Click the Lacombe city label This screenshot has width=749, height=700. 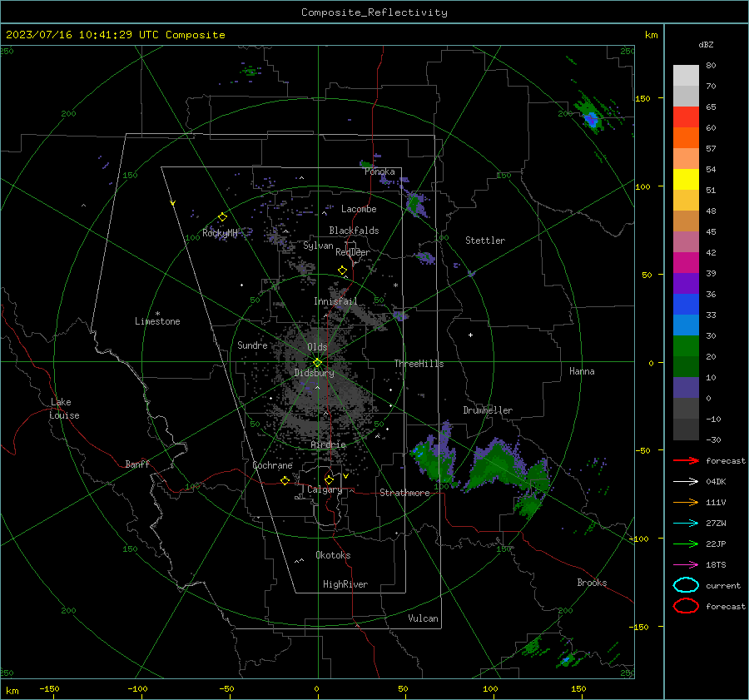[x=359, y=209]
